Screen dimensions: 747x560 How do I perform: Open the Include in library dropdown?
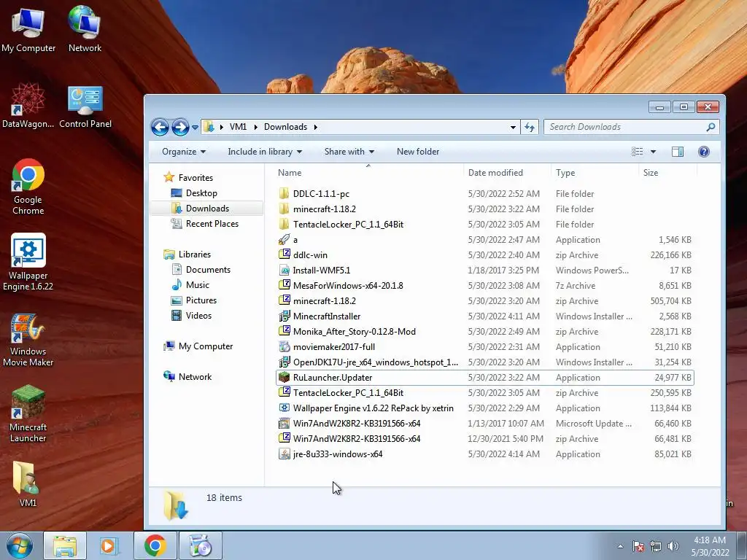pos(265,152)
